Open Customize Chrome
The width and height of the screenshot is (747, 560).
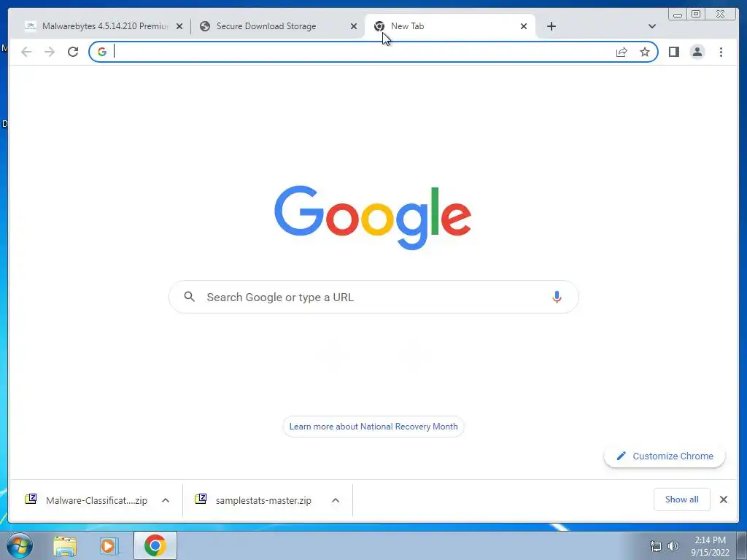pos(665,456)
